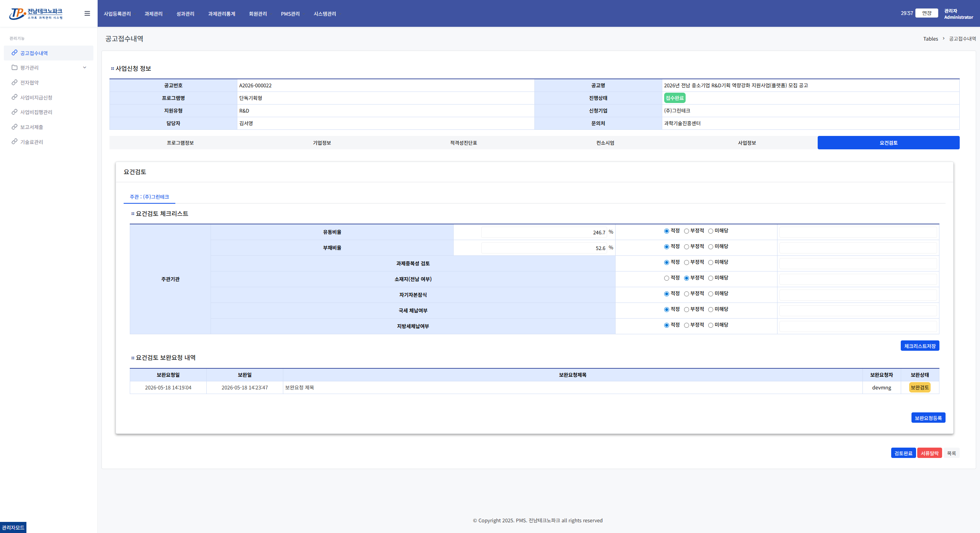Click the 전자협약 link icon
980x533 pixels.
click(x=15, y=82)
